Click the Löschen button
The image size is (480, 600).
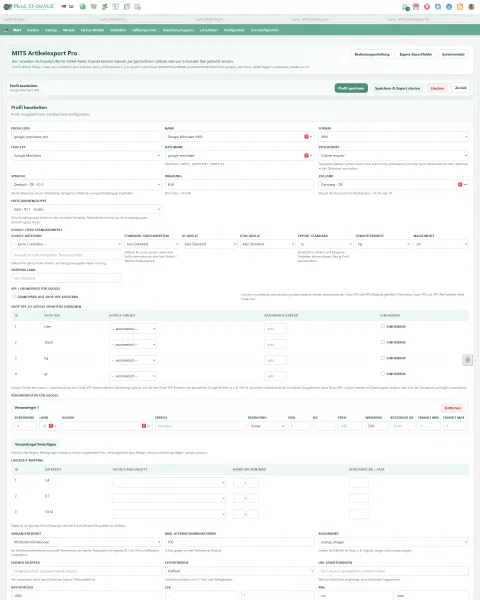437,88
